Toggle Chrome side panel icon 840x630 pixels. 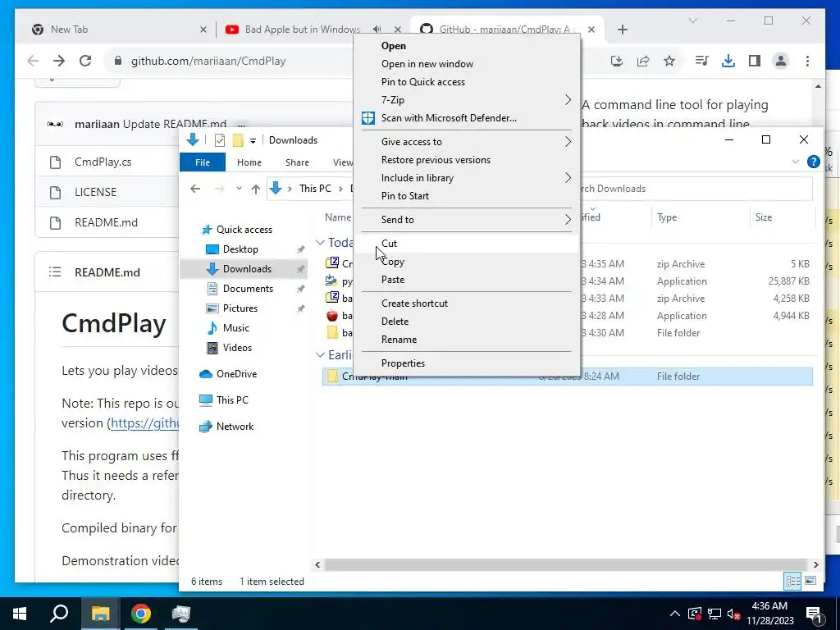click(755, 61)
